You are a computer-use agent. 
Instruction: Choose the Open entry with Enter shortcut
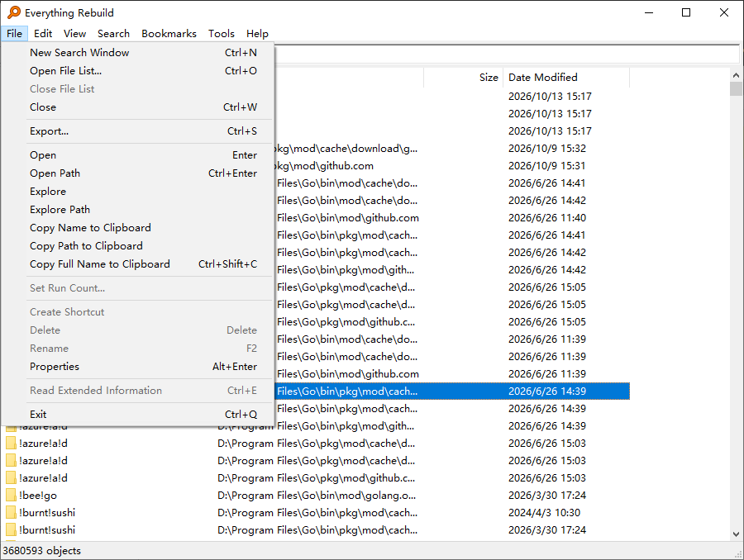pos(138,155)
